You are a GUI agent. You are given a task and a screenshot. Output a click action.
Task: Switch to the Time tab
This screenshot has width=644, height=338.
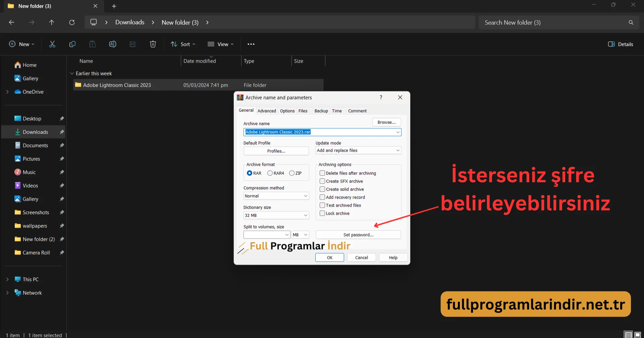coord(337,111)
